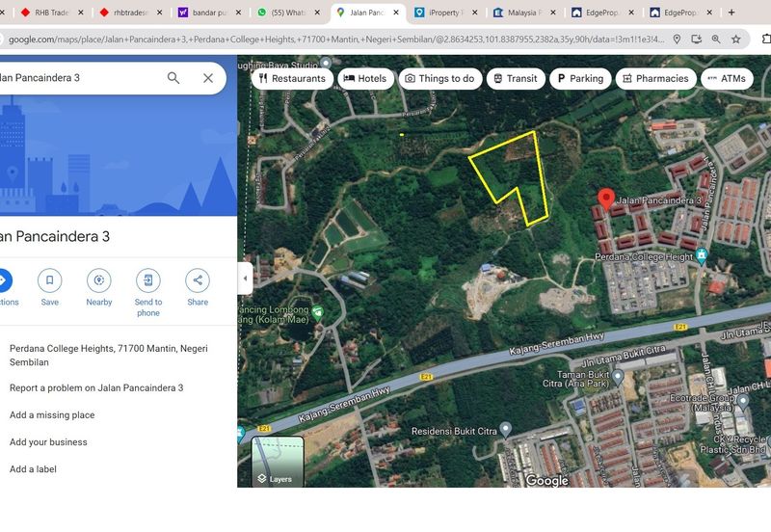Clear the Maps search box with X
The image size is (771, 532).
[208, 78]
